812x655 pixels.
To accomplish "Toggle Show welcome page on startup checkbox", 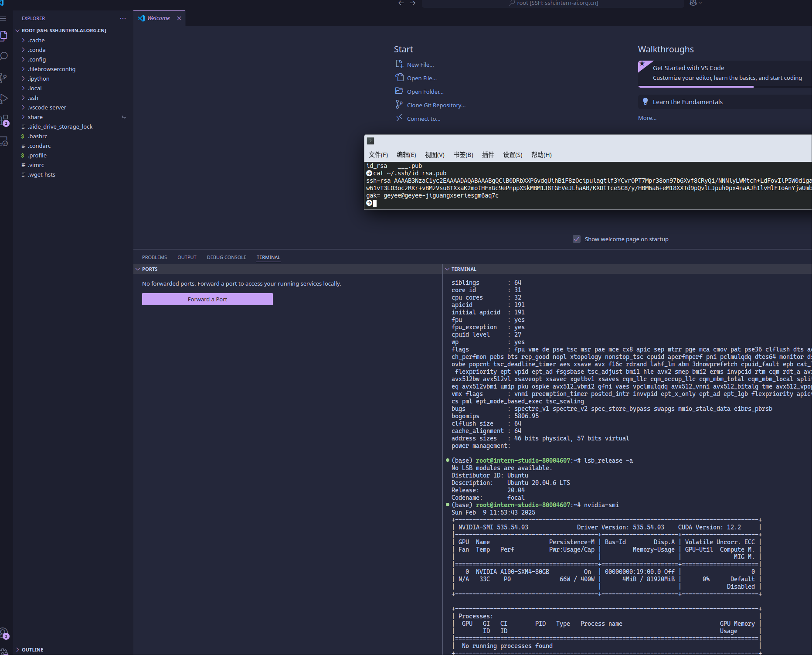I will point(577,239).
